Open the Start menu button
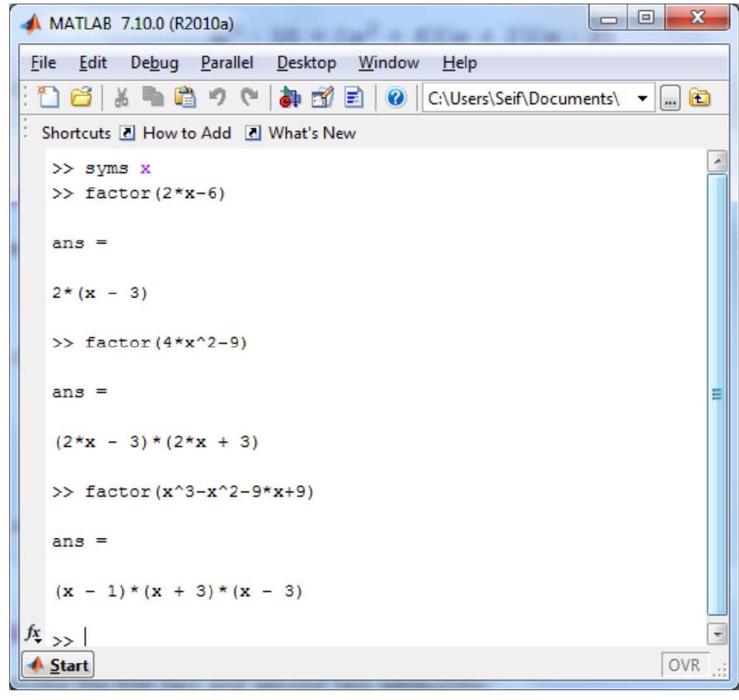Screen dimensions: 739x700 pos(58,665)
